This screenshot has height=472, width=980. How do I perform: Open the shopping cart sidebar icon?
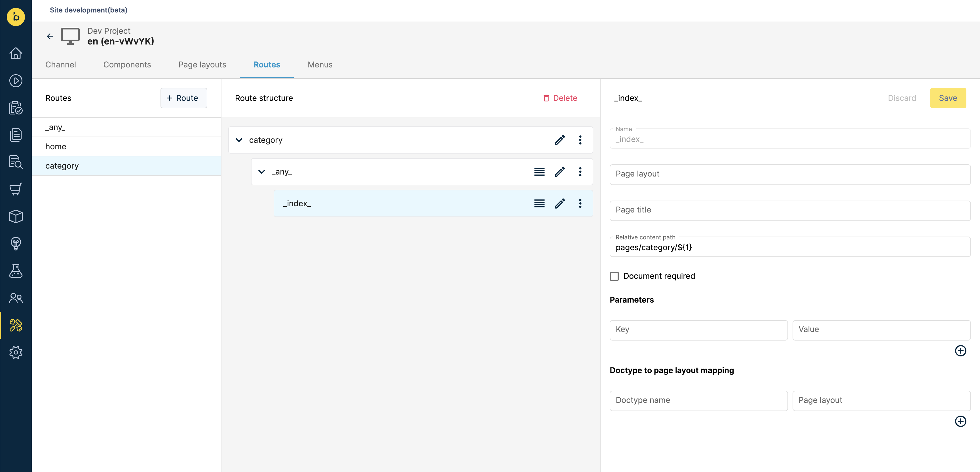[16, 189]
